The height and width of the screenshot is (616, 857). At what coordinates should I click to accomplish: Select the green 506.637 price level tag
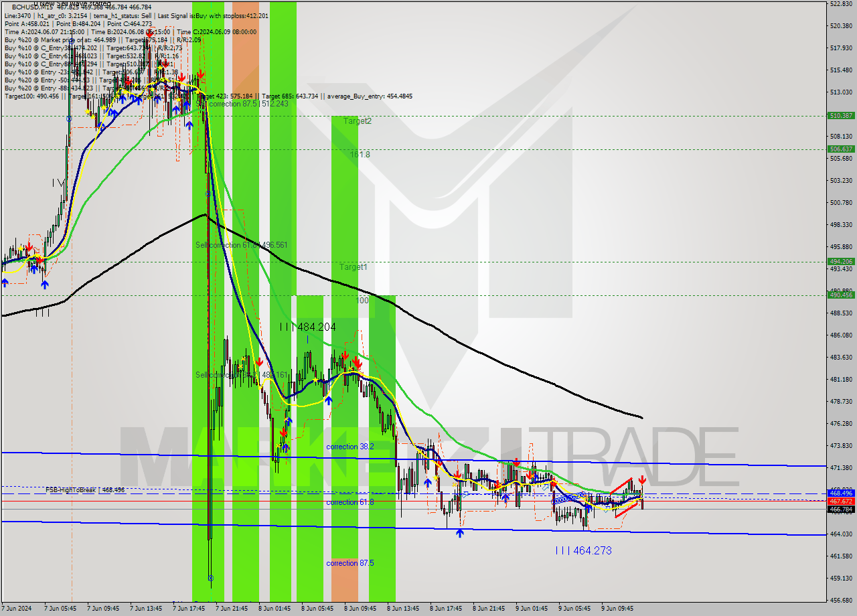click(x=841, y=149)
